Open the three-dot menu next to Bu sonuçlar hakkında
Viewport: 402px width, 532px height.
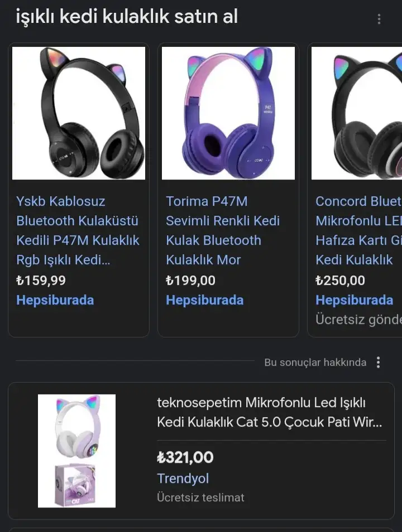tap(378, 362)
